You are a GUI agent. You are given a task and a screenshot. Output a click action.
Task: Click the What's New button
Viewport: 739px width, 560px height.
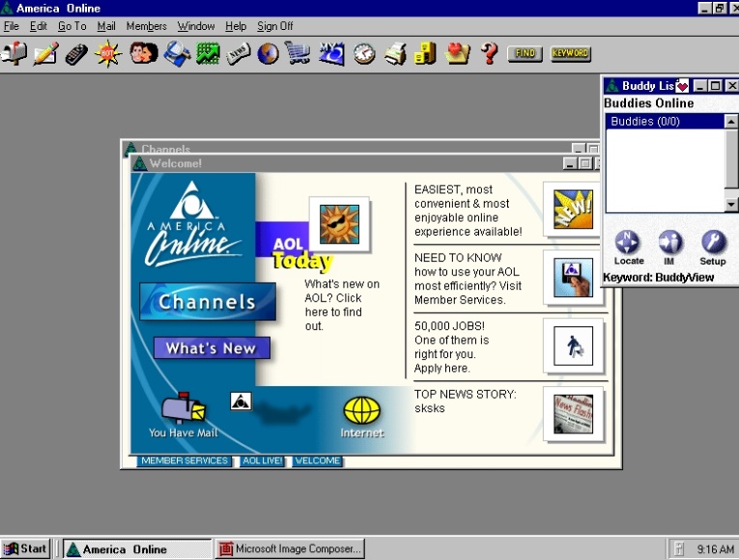pos(211,349)
